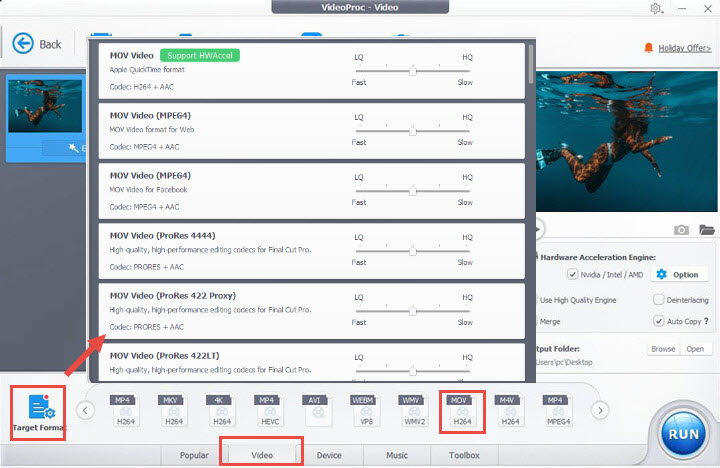Select MOV Video (ProRes 422 Proxy) entry
Screen dimensions: 720x468
312,311
